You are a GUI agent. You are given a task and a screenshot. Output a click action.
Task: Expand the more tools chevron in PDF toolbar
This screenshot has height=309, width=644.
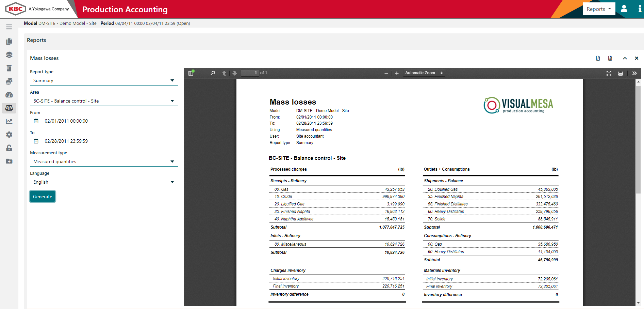pos(634,73)
